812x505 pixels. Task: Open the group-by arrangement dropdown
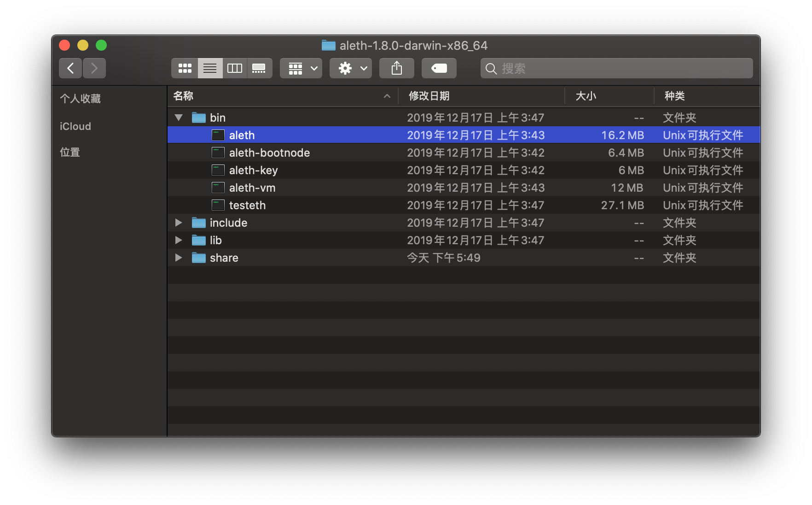301,68
